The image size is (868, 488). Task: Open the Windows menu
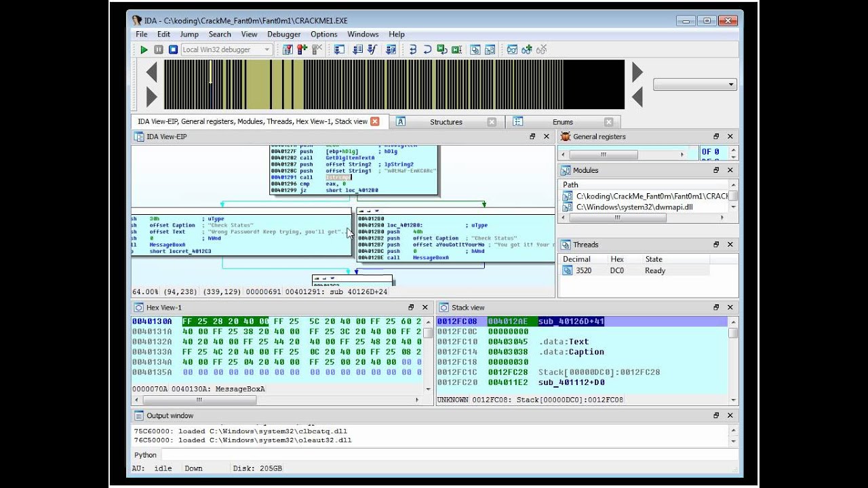(x=363, y=35)
